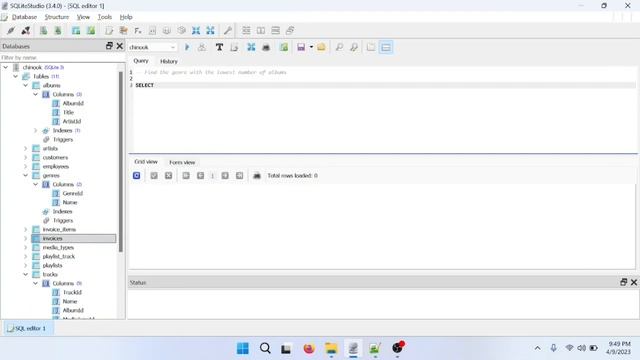The height and width of the screenshot is (360, 640).
Task: Go to the first page of results
Action: pyautogui.click(x=186, y=176)
